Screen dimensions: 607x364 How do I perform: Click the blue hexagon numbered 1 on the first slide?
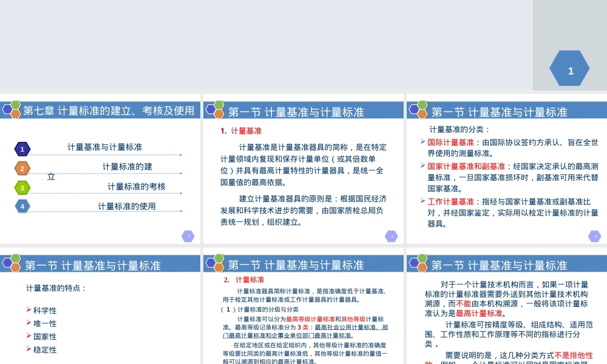(569, 69)
